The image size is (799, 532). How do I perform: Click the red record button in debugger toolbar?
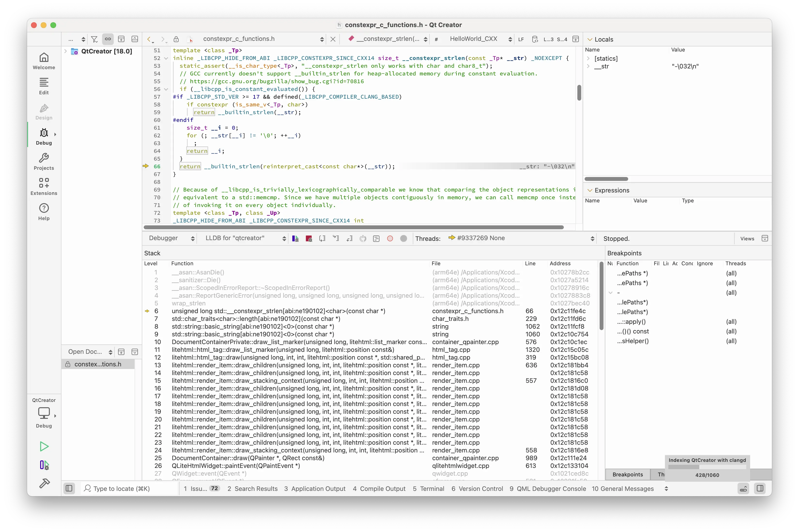[390, 238]
